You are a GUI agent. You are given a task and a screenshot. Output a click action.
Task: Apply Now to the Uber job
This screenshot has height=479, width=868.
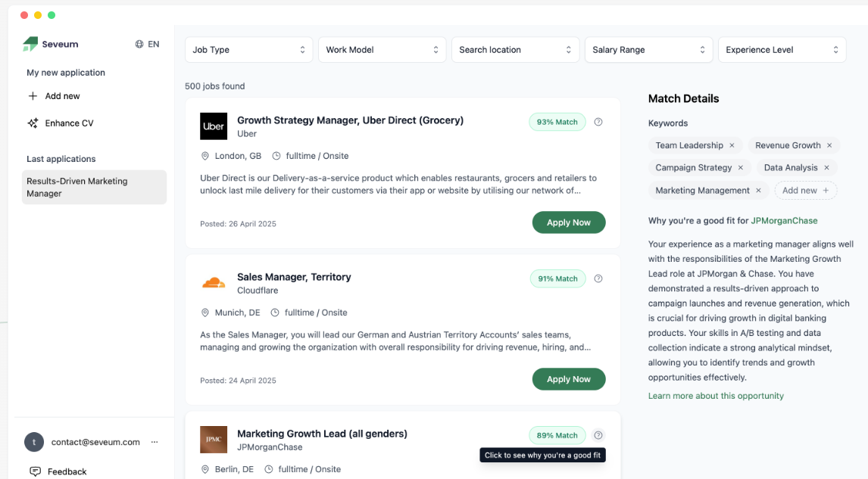click(568, 222)
